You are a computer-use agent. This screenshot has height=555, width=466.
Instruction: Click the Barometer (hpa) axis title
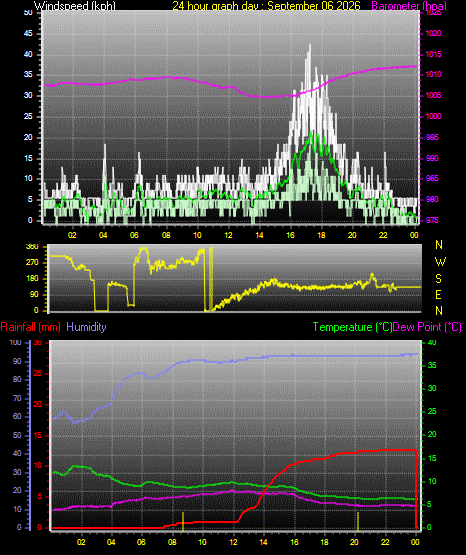(x=409, y=5)
